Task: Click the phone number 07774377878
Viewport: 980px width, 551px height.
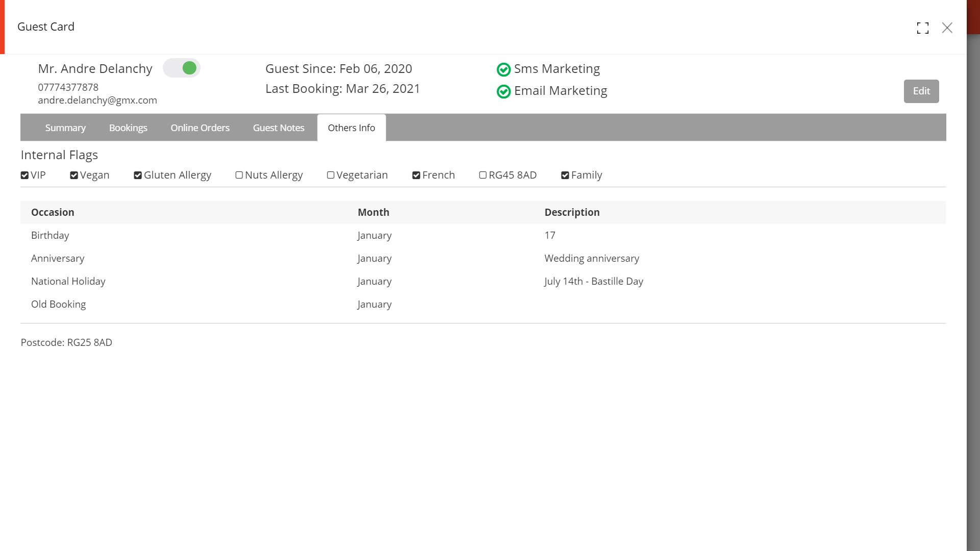Action: (68, 87)
